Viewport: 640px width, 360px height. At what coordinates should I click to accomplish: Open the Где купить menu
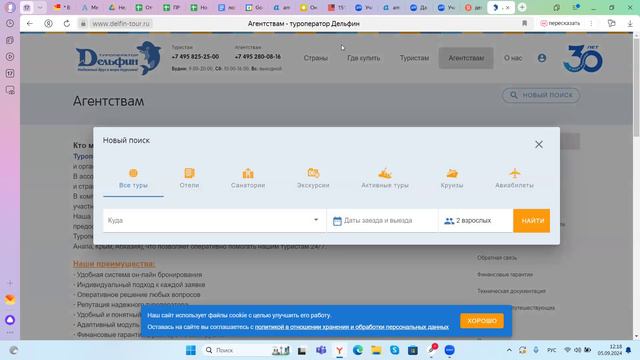[364, 58]
